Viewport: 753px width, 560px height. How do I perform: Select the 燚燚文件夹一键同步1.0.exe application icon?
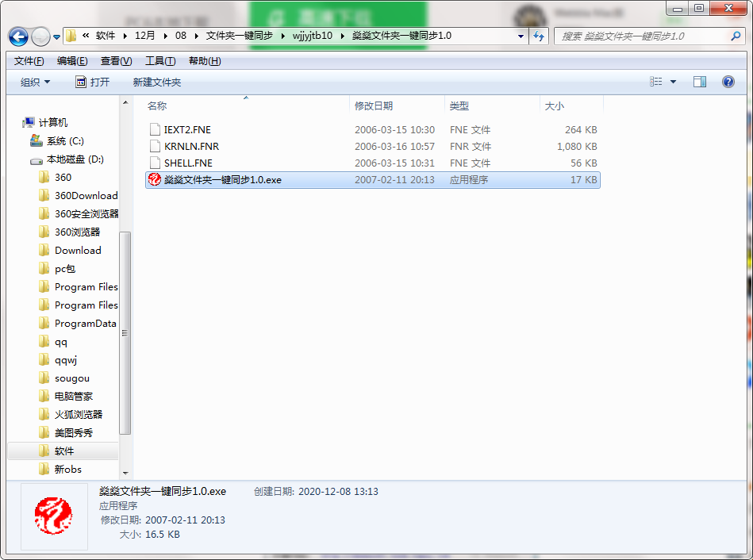[154, 179]
